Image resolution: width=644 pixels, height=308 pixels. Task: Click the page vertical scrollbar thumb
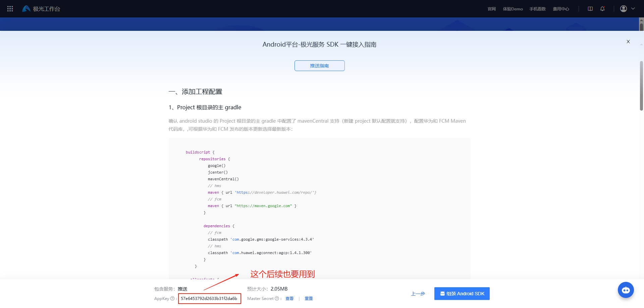click(641, 85)
